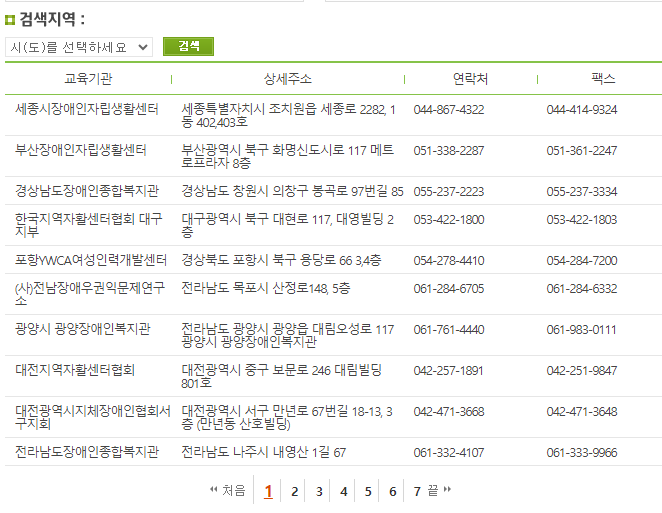Go to page 6
662x513 pixels.
click(x=393, y=491)
